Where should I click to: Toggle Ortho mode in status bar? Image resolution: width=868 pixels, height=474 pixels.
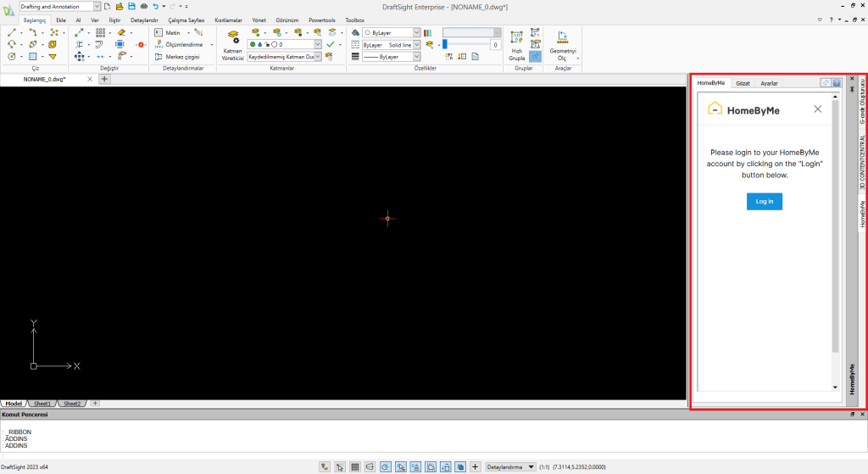coord(370,466)
